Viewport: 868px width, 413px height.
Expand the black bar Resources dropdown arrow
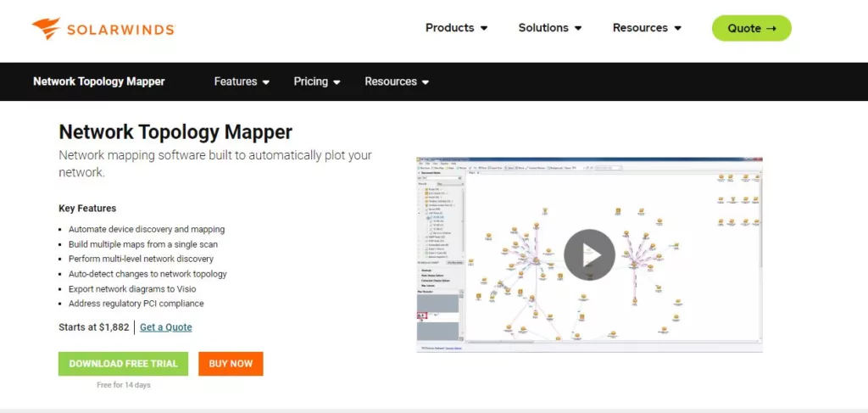pyautogui.click(x=426, y=82)
